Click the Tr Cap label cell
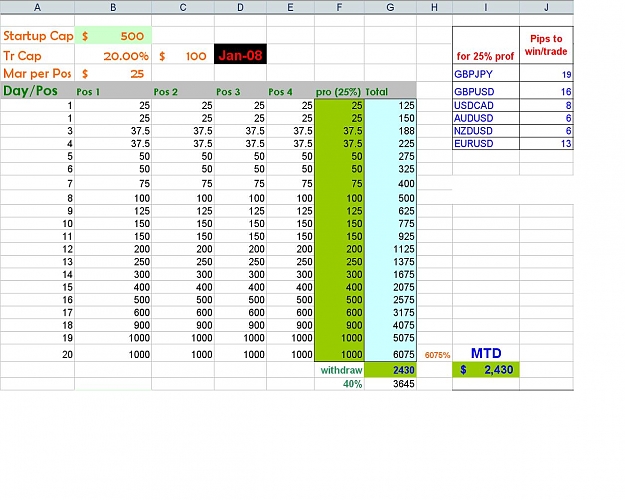The image size is (625, 500). click(37, 55)
